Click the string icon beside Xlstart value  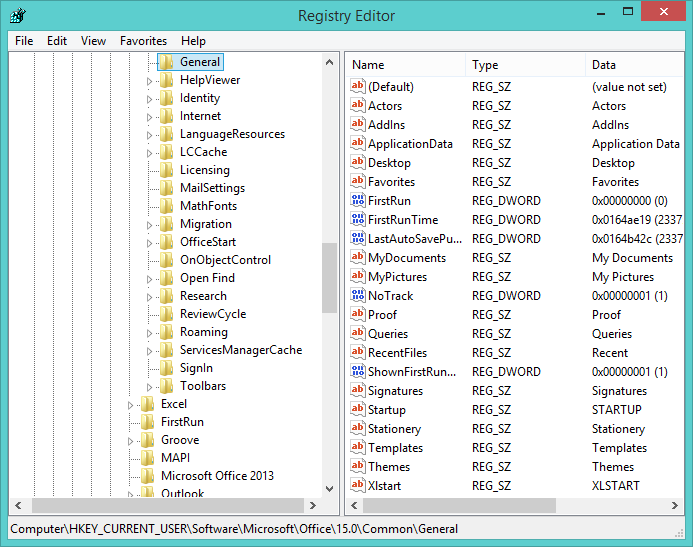tap(358, 486)
